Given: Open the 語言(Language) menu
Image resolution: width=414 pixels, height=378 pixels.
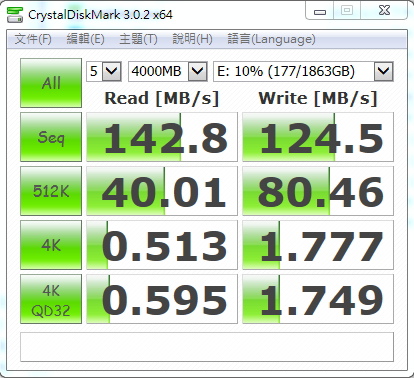Looking at the screenshot, I should coord(271,39).
